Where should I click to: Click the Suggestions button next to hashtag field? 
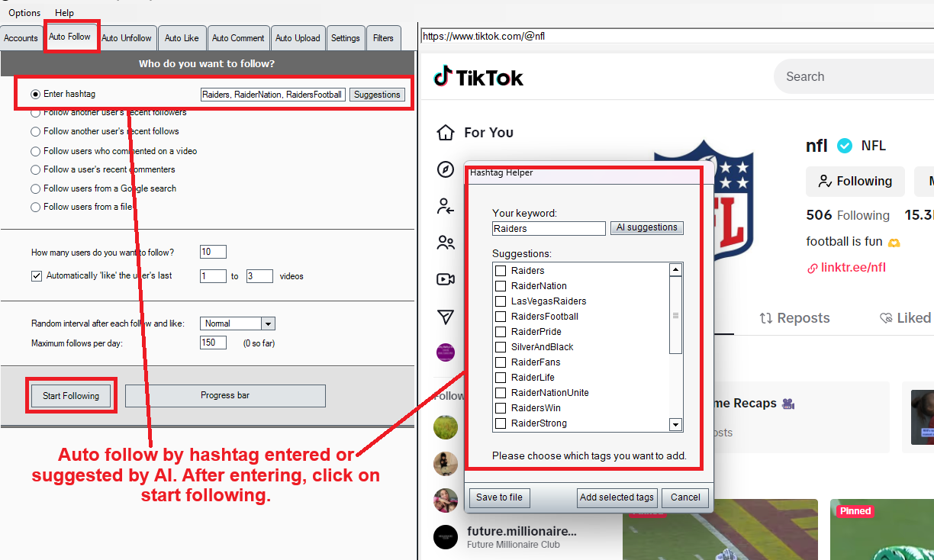[x=377, y=95]
